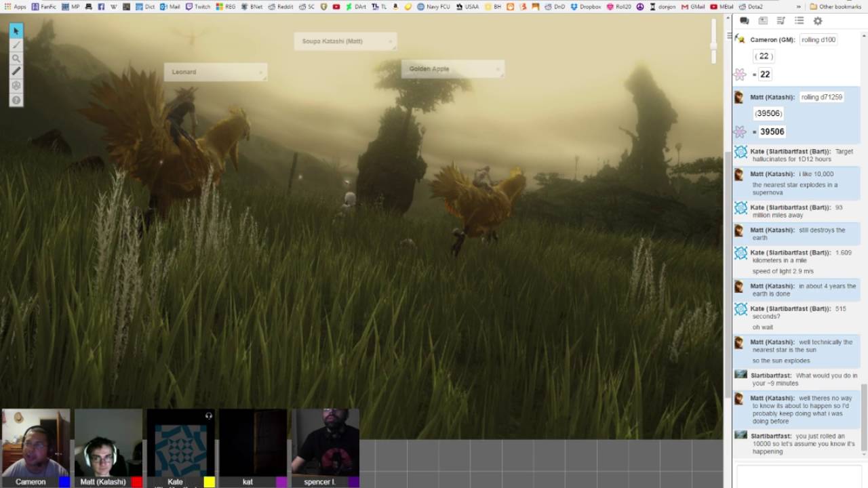Image resolution: width=868 pixels, height=488 pixels.
Task: Select the Ruler measure tool
Action: [16, 72]
